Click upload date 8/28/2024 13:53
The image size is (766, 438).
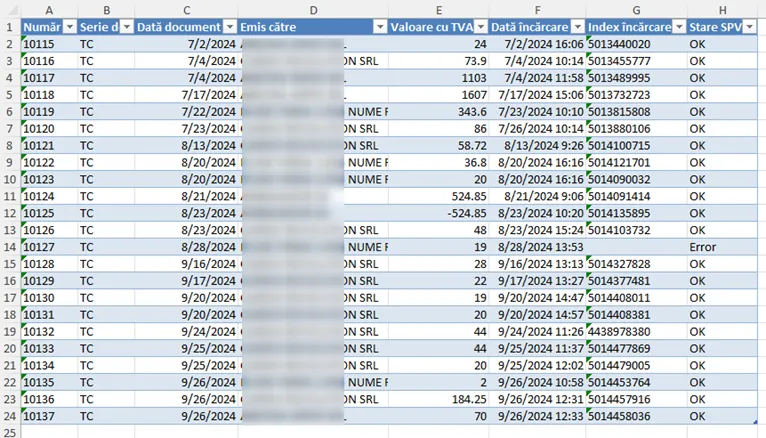pyautogui.click(x=537, y=247)
